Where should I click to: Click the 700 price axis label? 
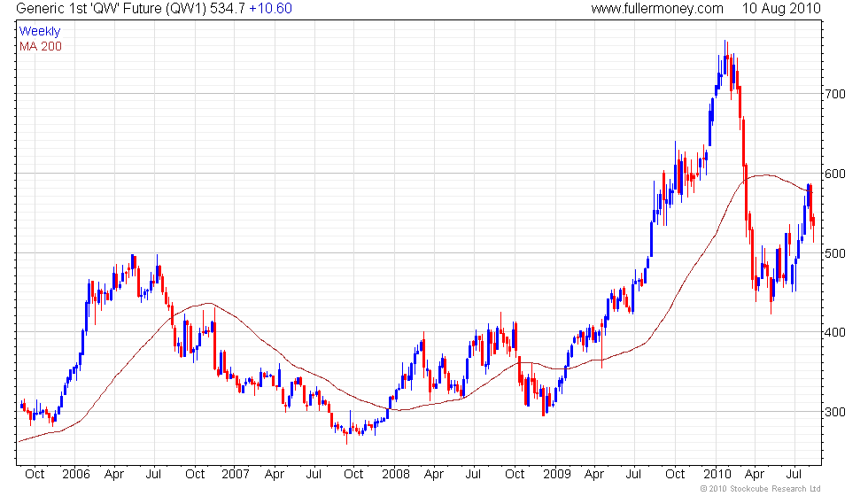[x=834, y=94]
